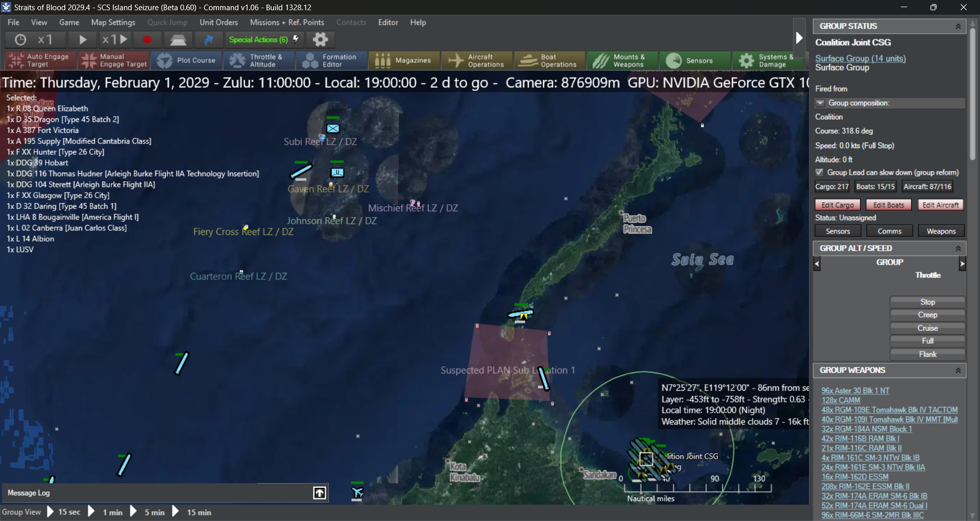Click the x1 step-forward play button
Viewport: 980px width, 521px height.
(115, 39)
